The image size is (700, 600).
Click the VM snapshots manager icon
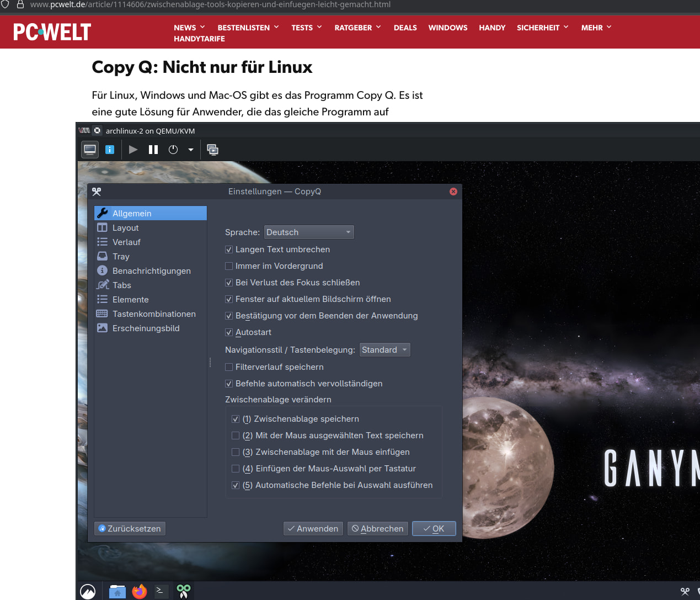pyautogui.click(x=212, y=150)
